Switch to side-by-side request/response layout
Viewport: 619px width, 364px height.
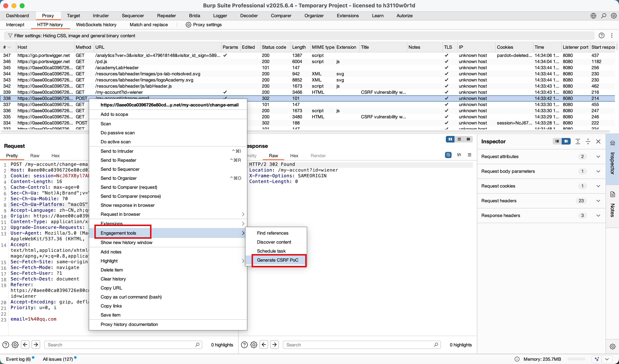point(450,139)
